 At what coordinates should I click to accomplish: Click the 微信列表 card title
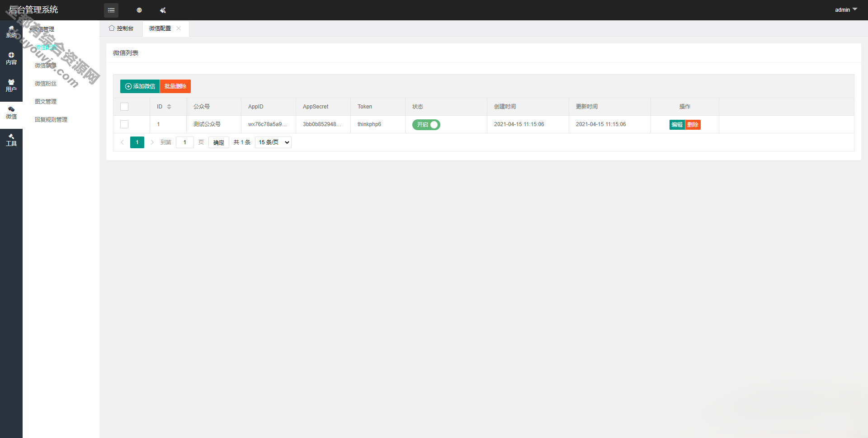click(x=126, y=53)
